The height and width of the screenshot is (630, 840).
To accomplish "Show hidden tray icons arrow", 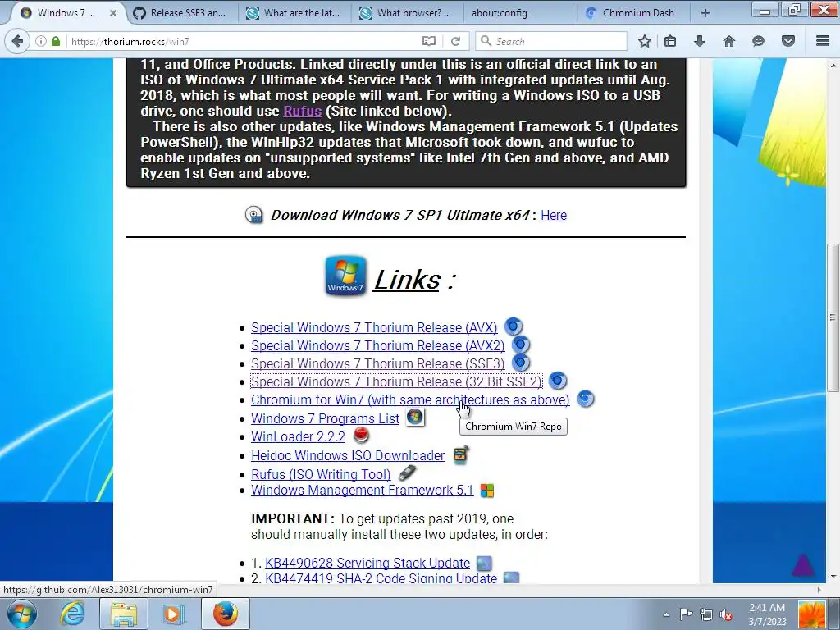I will (x=666, y=614).
